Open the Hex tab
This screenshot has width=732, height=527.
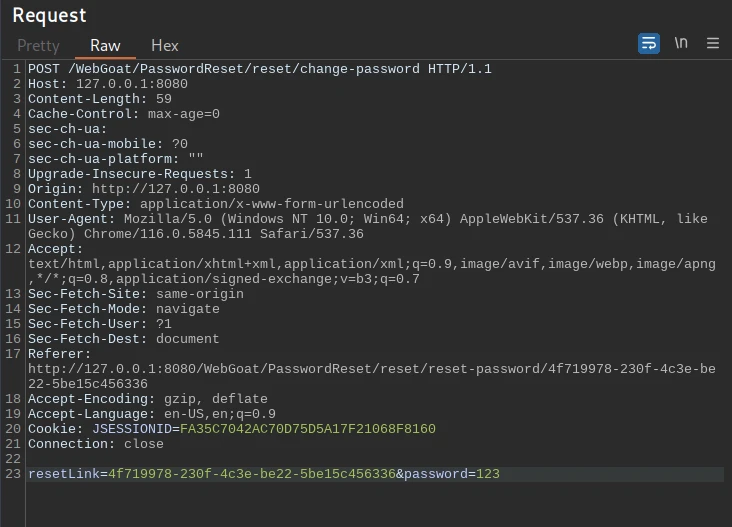[x=165, y=45]
